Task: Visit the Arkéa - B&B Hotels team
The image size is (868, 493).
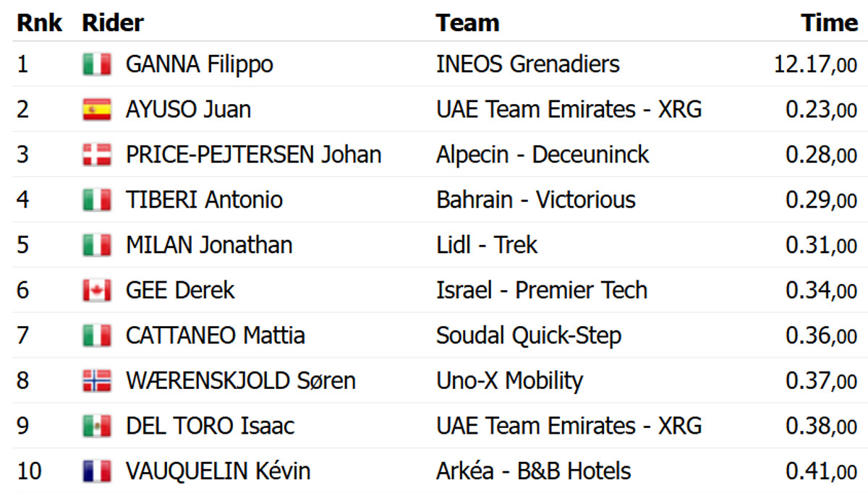Action: click(x=533, y=471)
